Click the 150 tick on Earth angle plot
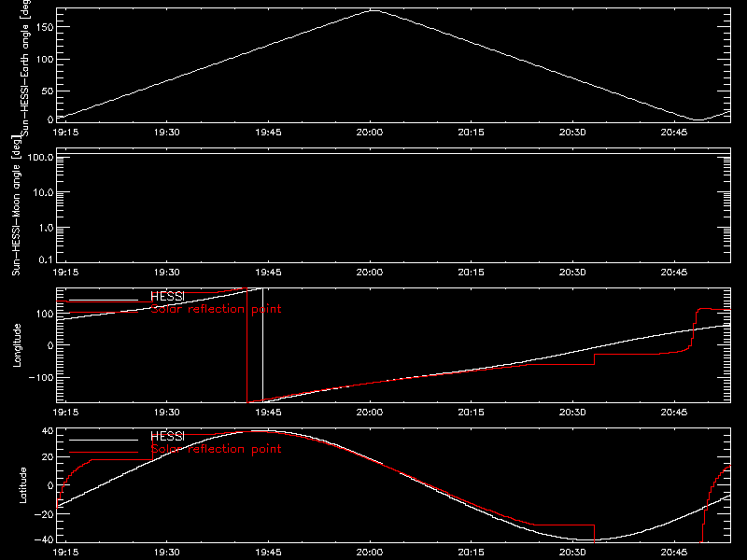Image resolution: width=747 pixels, height=560 pixels. 44,27
